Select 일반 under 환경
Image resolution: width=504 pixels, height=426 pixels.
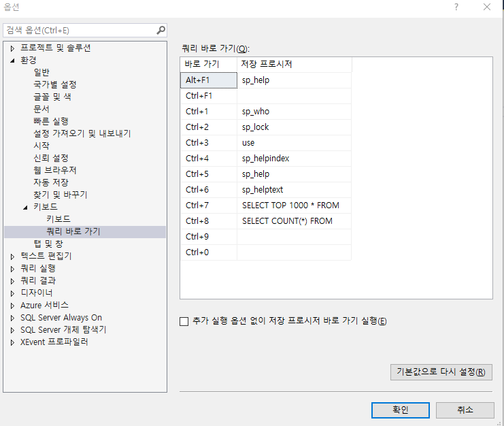(41, 72)
